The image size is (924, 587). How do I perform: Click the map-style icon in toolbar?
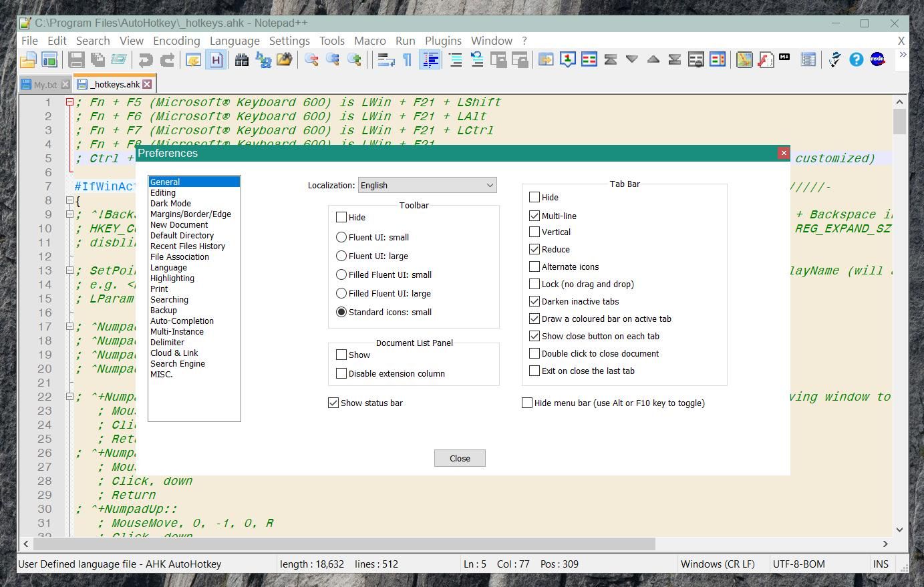tap(744, 60)
